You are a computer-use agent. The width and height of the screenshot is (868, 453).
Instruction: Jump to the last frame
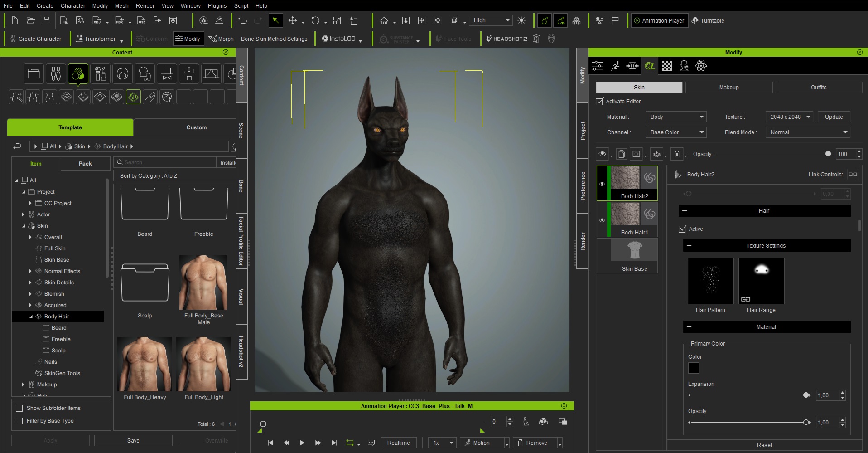(334, 443)
